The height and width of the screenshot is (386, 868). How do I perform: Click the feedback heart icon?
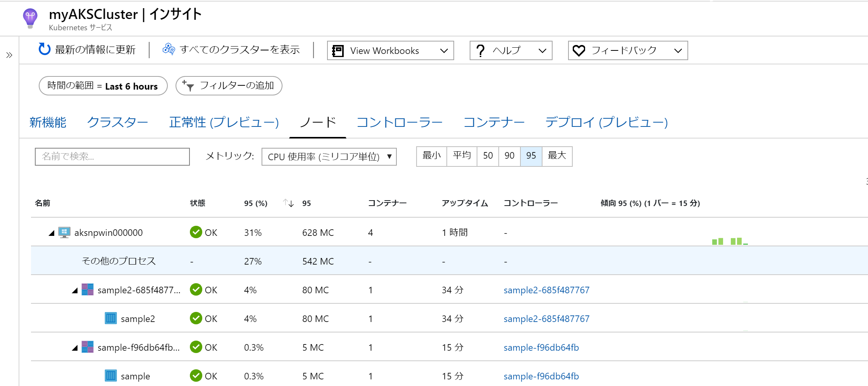pos(579,50)
